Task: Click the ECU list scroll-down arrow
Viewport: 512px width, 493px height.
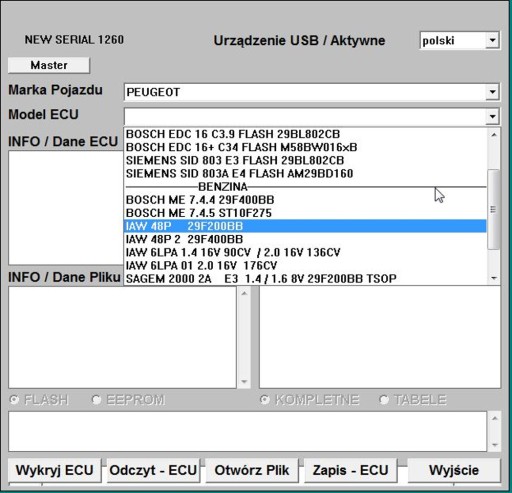Action: click(x=494, y=278)
